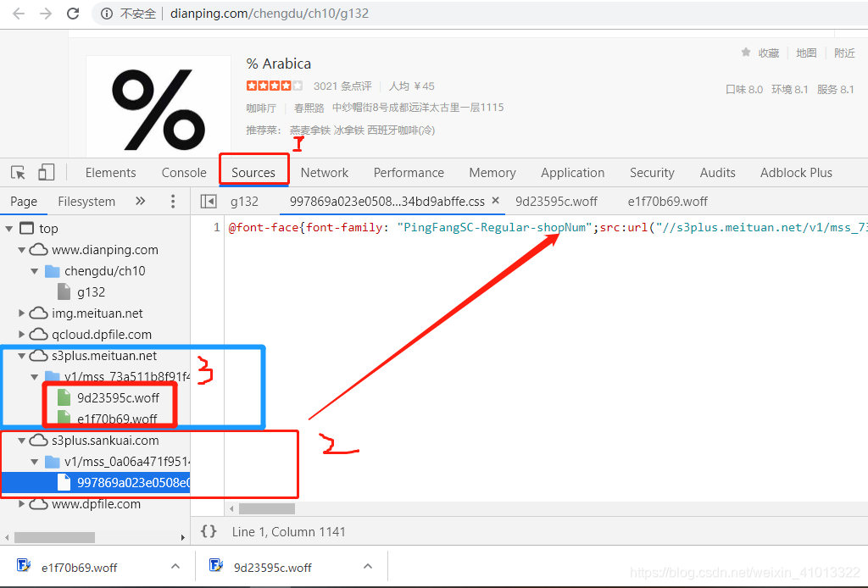
Task: Close the 997869a023e0508 css tab
Action: (495, 200)
